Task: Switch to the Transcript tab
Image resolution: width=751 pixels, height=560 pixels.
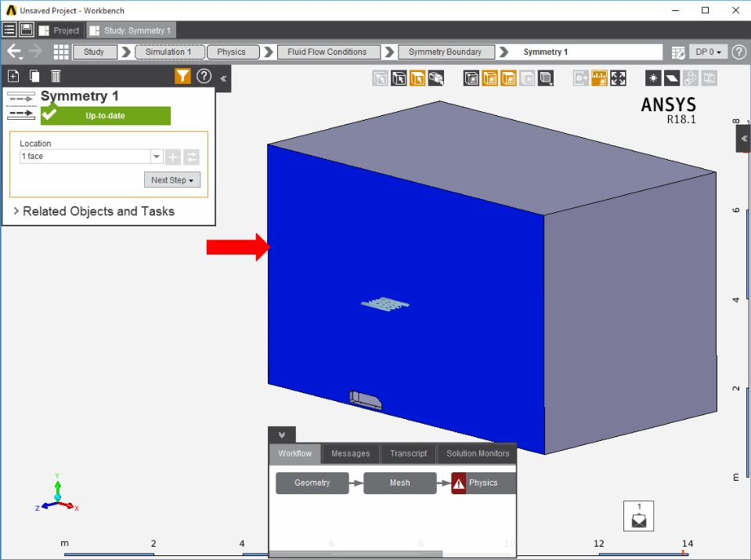Action: point(409,453)
